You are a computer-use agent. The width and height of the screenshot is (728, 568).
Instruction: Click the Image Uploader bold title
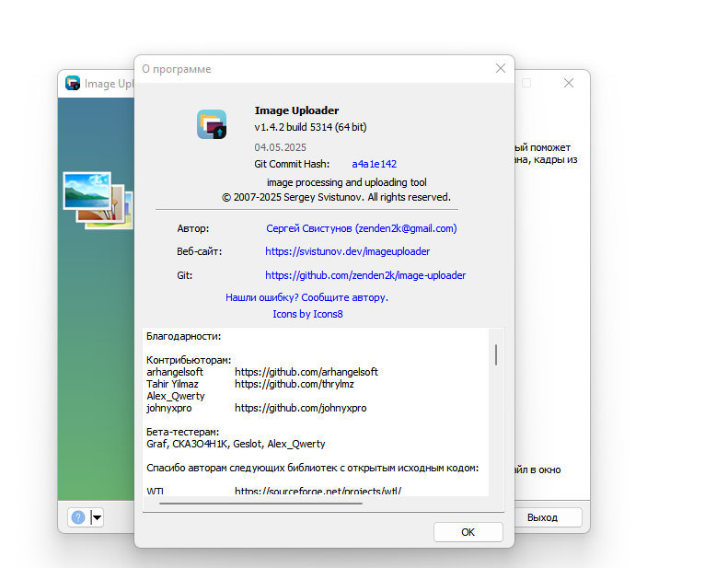tap(296, 110)
